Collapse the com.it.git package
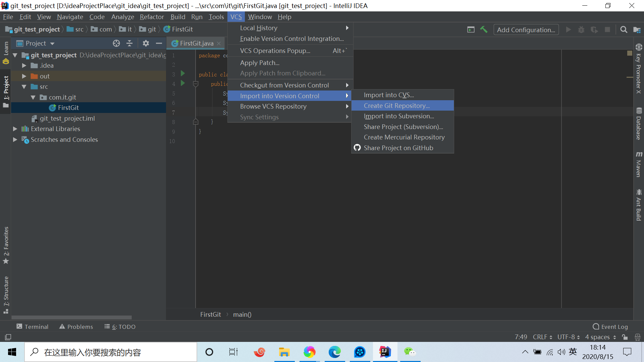This screenshot has height=362, width=644. (x=33, y=97)
